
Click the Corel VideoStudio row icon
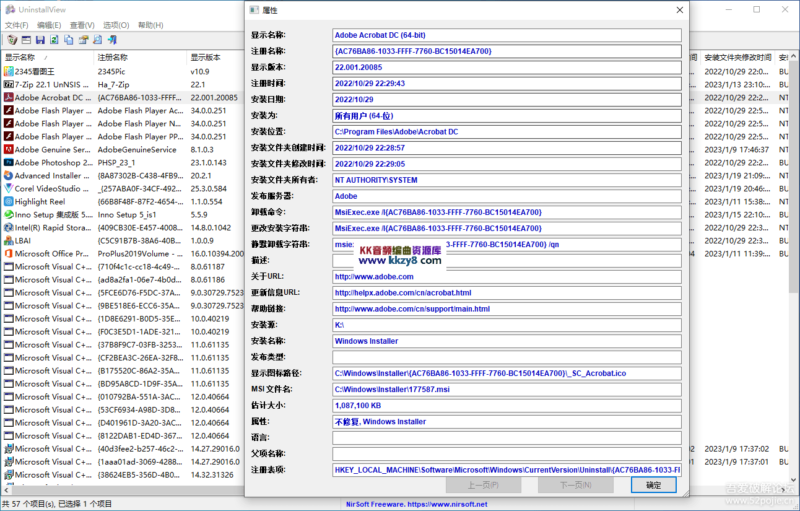(9, 189)
